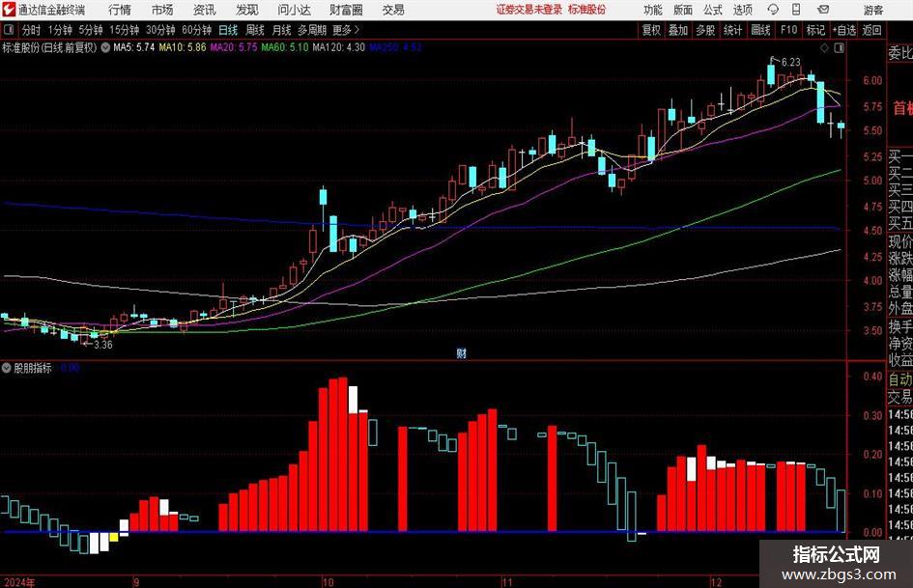Click the MA5: 5.74 indicator label
913x588 pixels.
(134, 47)
